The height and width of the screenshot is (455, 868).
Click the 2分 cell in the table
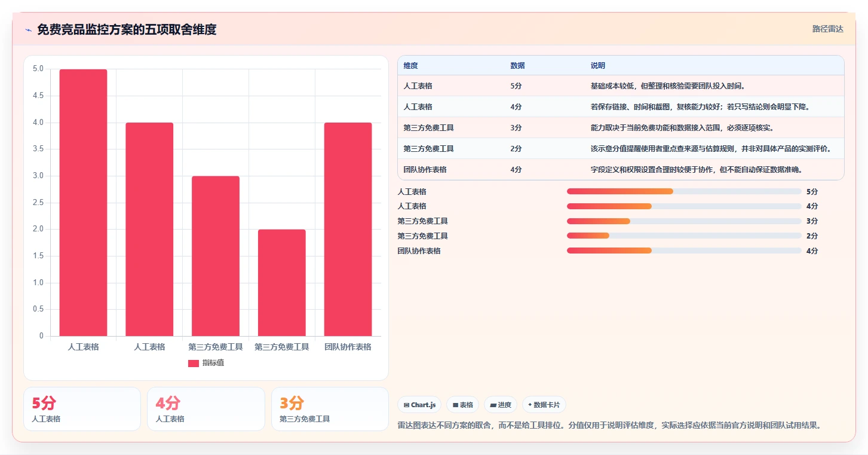point(516,149)
